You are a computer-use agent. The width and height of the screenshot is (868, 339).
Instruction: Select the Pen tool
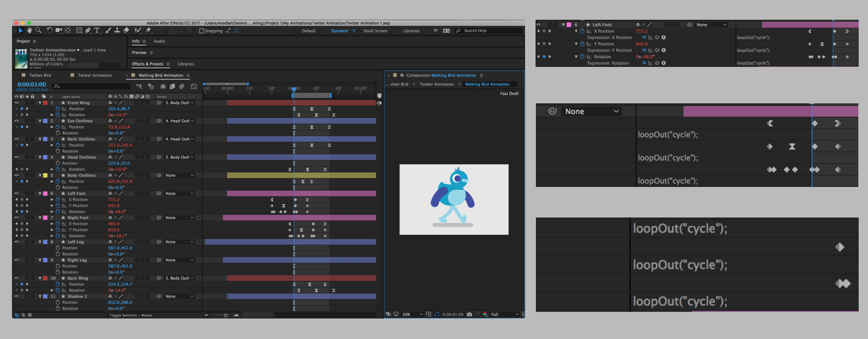pos(88,31)
